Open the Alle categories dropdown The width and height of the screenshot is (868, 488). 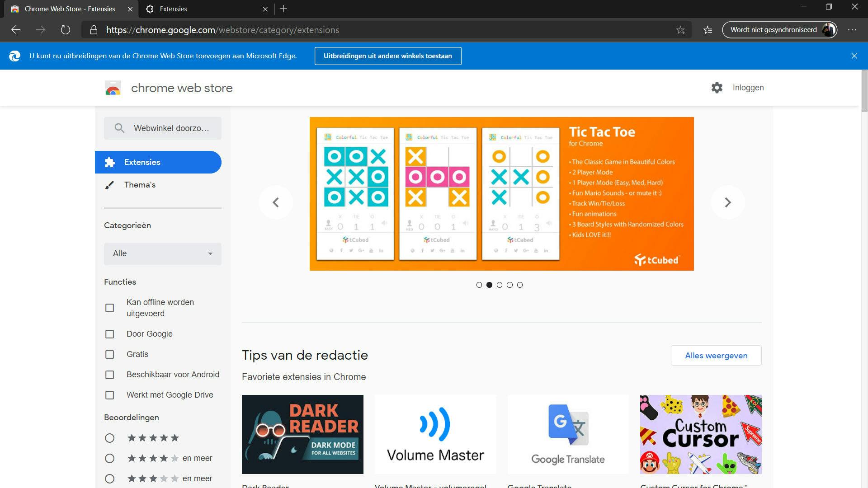[162, 253]
